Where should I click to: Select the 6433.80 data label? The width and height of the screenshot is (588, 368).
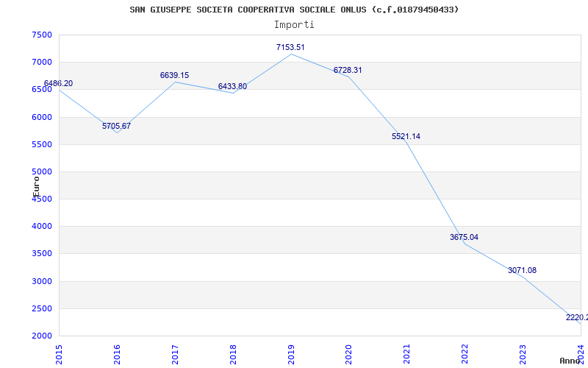(x=232, y=87)
